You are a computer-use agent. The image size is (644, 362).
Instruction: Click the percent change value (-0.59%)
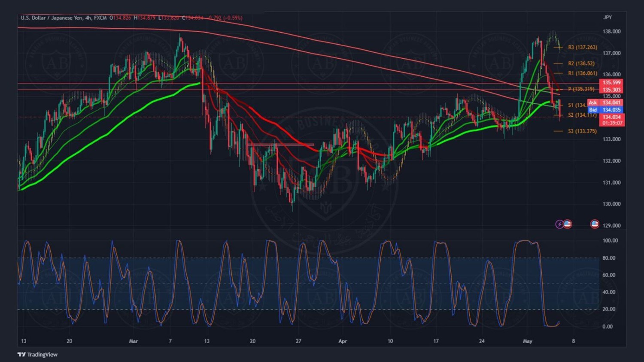[x=233, y=18]
